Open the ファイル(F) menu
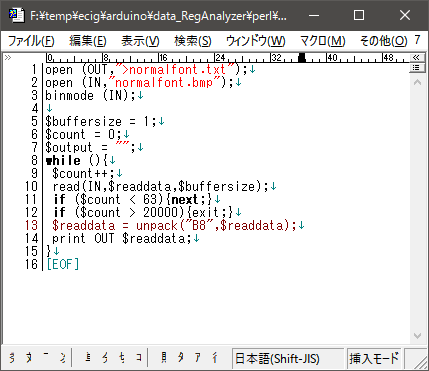This screenshot has width=429, height=371. pyautogui.click(x=31, y=41)
